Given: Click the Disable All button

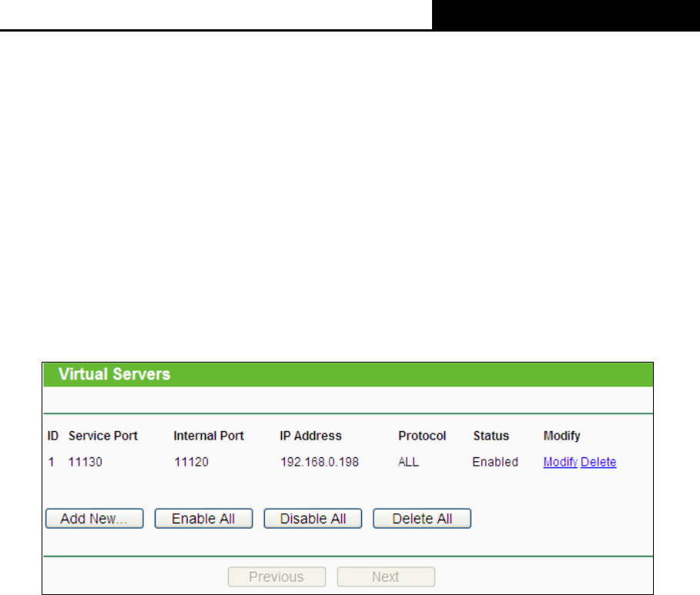Looking at the screenshot, I should 313,518.
